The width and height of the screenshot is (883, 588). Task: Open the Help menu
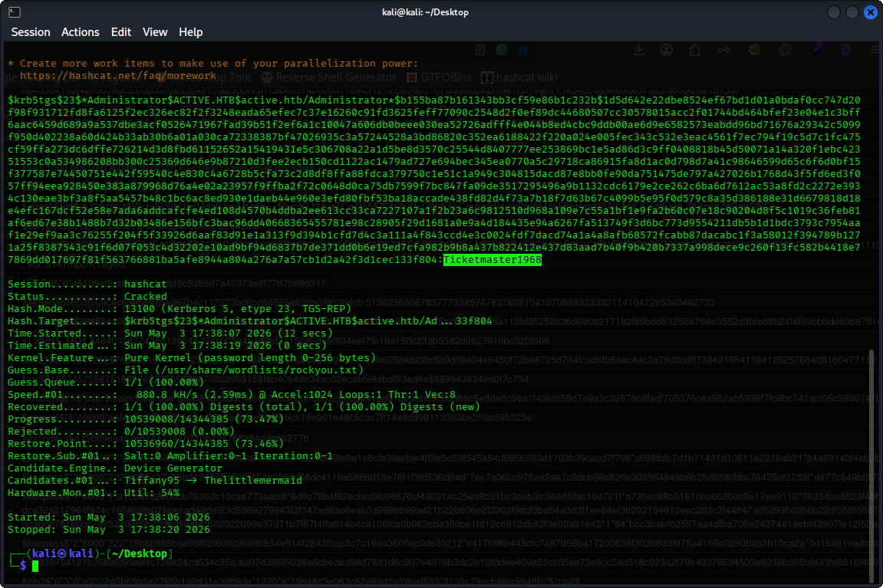click(x=190, y=32)
